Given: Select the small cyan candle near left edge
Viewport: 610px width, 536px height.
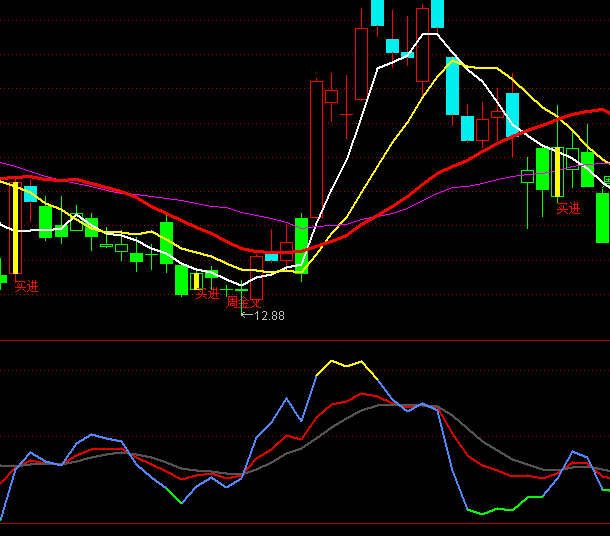Looking at the screenshot, I should click(x=30, y=193).
